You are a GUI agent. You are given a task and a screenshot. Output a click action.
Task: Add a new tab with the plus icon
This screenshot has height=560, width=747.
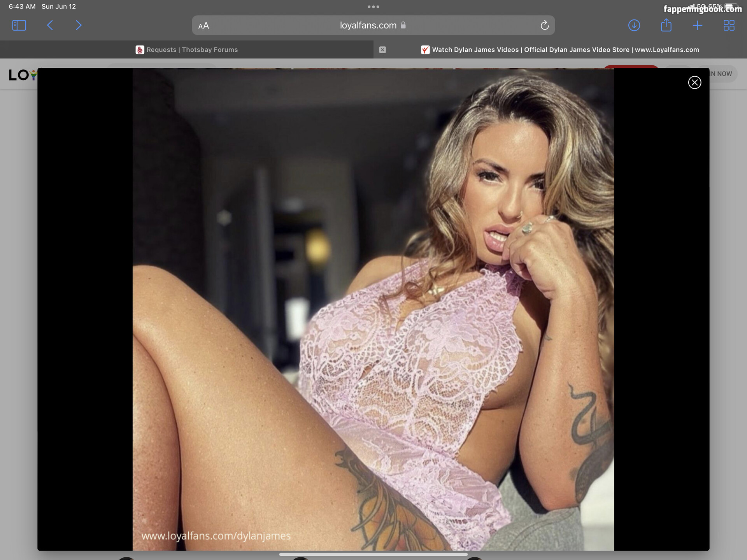[x=698, y=26]
